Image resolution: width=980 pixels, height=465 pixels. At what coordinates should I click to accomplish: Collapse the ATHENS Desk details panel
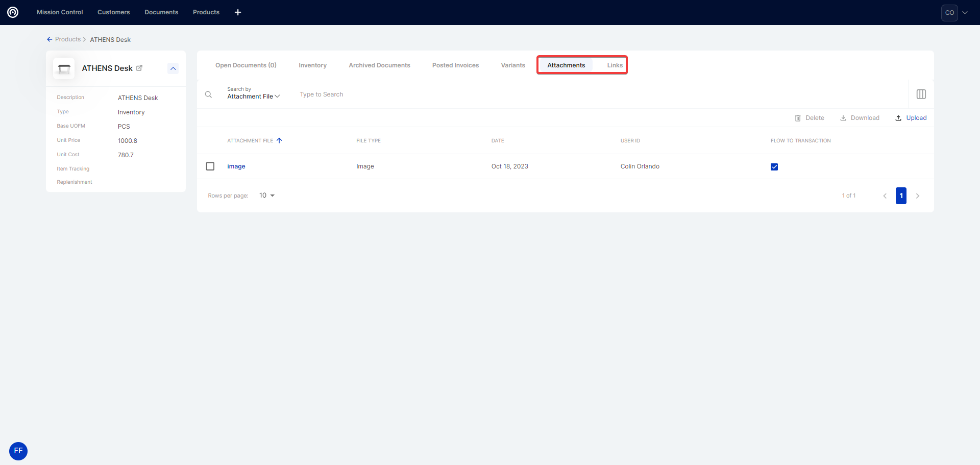coord(173,68)
